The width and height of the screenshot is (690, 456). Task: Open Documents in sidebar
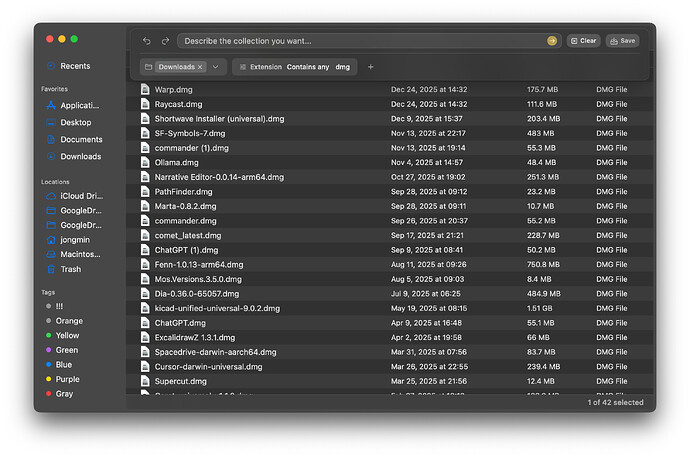pos(74,140)
